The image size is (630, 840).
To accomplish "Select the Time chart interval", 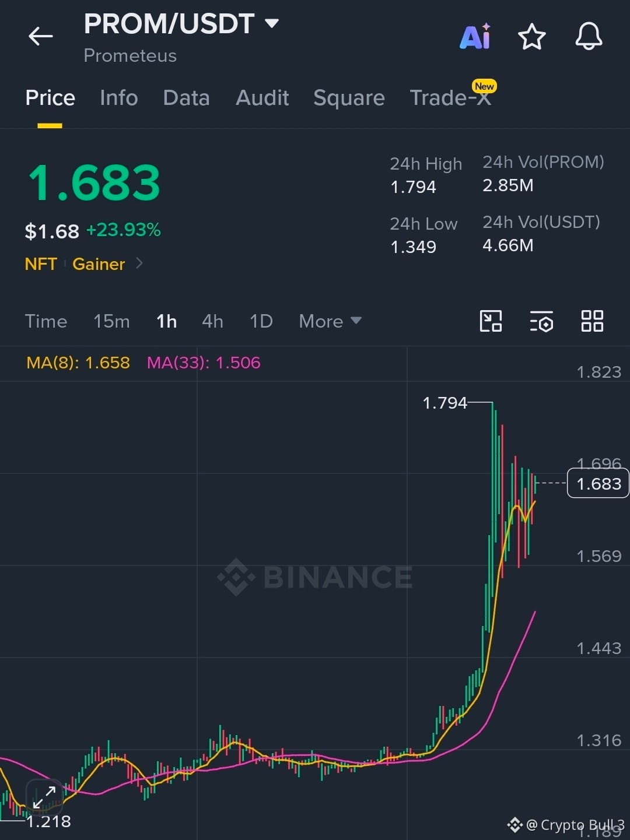I will point(46,321).
